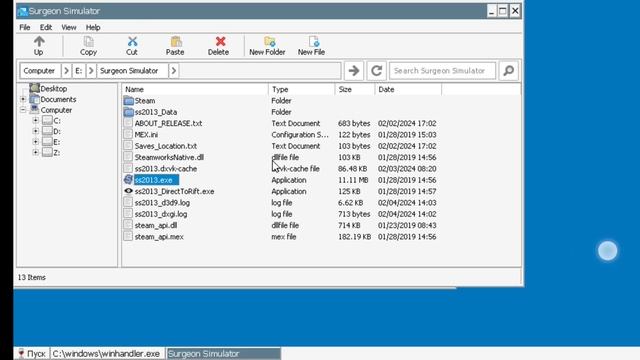The image size is (640, 360).
Task: Click the ABOUT_RELEASE.txt file icon
Action: point(128,123)
